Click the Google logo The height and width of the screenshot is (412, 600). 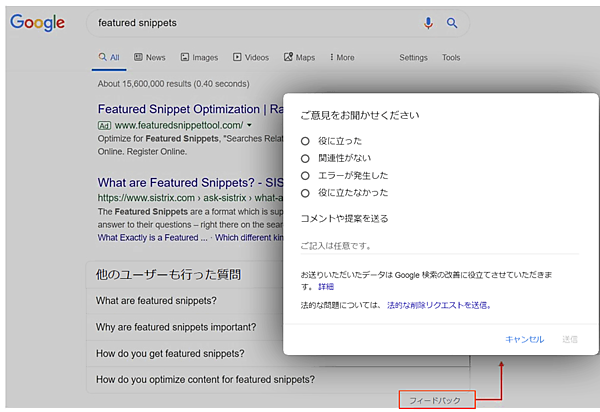coord(37,23)
